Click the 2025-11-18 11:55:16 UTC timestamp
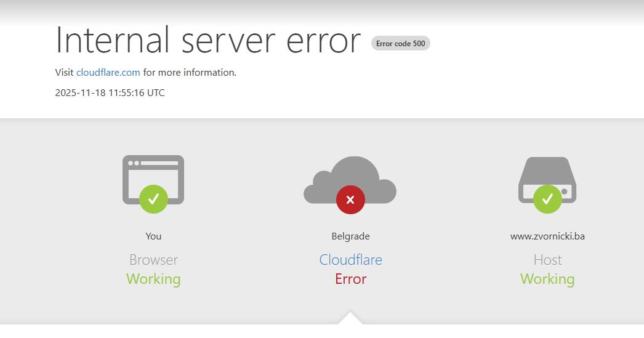 110,93
